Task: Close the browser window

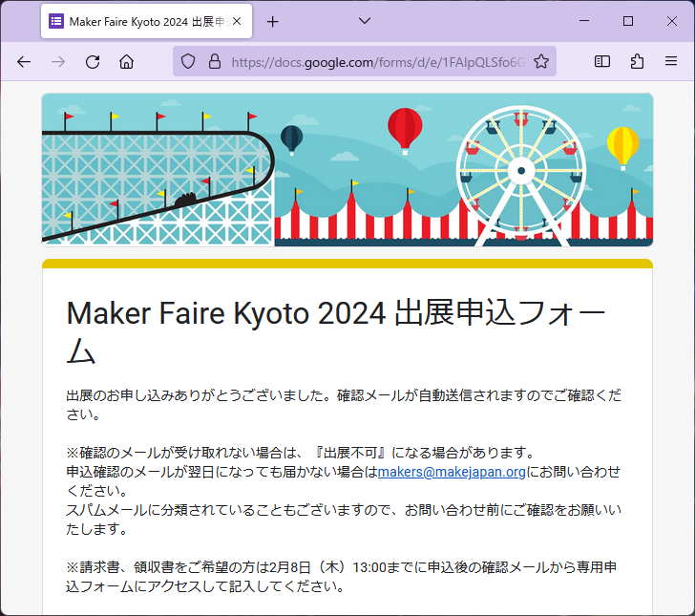Action: pos(671,21)
